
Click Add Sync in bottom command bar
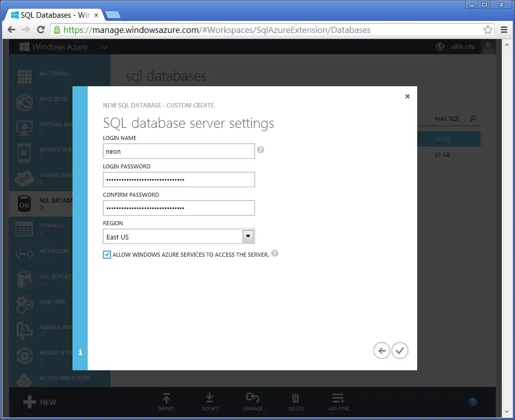click(x=339, y=402)
